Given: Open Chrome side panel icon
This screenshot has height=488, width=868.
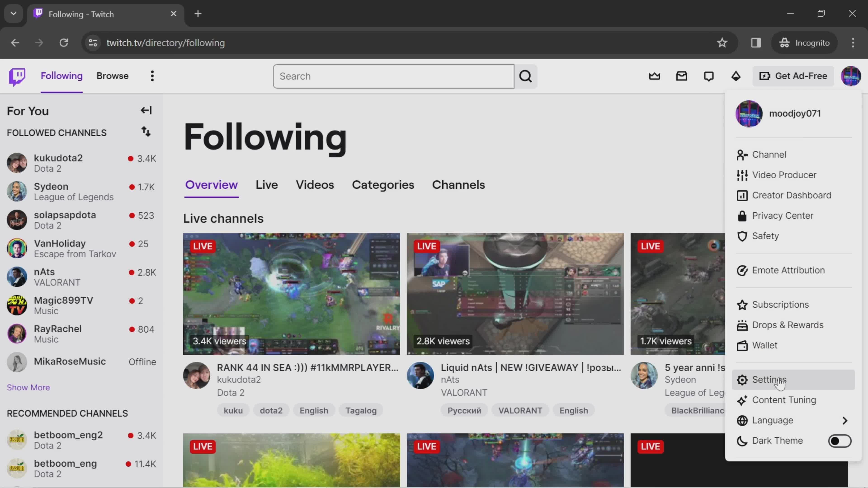Looking at the screenshot, I should click(756, 43).
